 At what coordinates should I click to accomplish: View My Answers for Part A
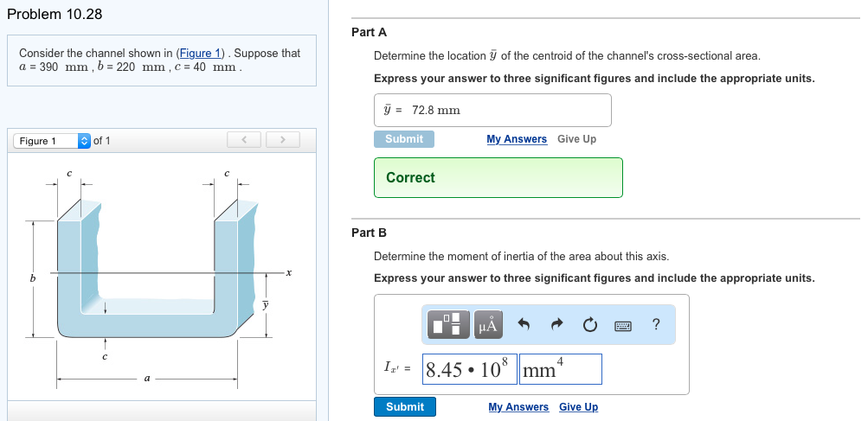517,139
